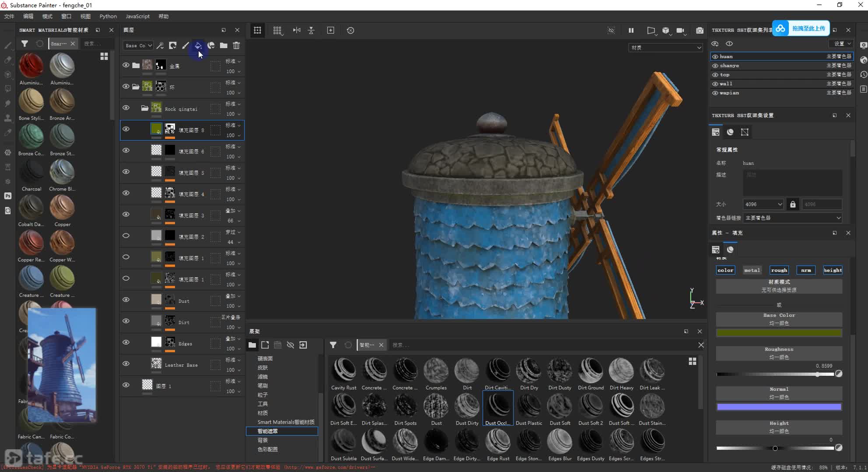Choose the Copper smart material
The width and height of the screenshot is (868, 472).
[x=62, y=211]
